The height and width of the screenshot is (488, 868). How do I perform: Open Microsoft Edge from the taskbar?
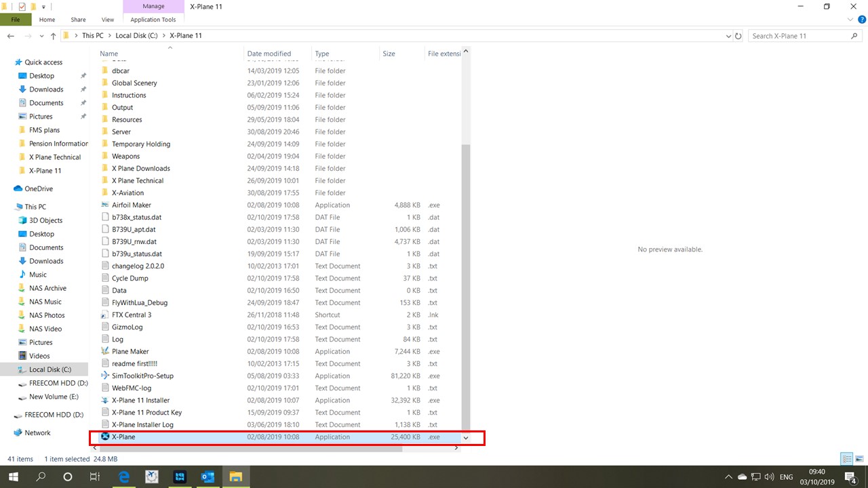click(x=124, y=476)
